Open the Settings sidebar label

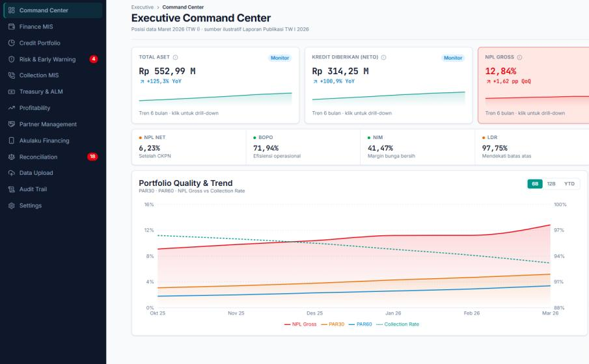tap(31, 205)
